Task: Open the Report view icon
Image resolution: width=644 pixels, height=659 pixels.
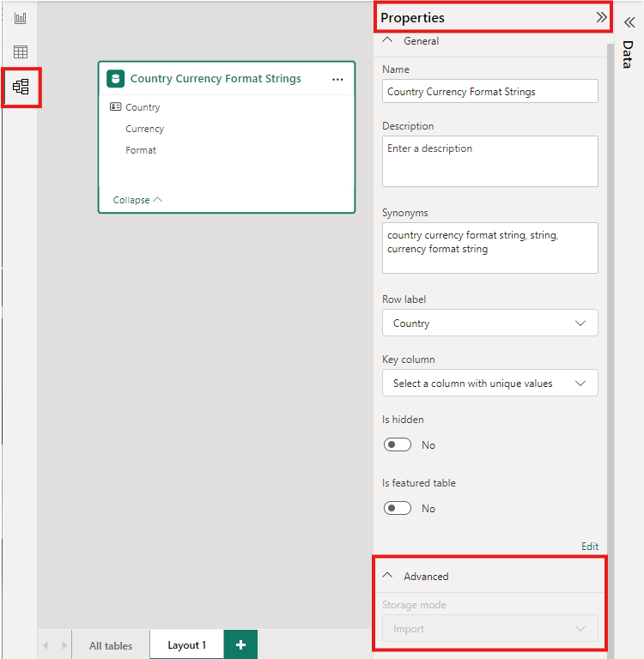Action: (x=21, y=18)
